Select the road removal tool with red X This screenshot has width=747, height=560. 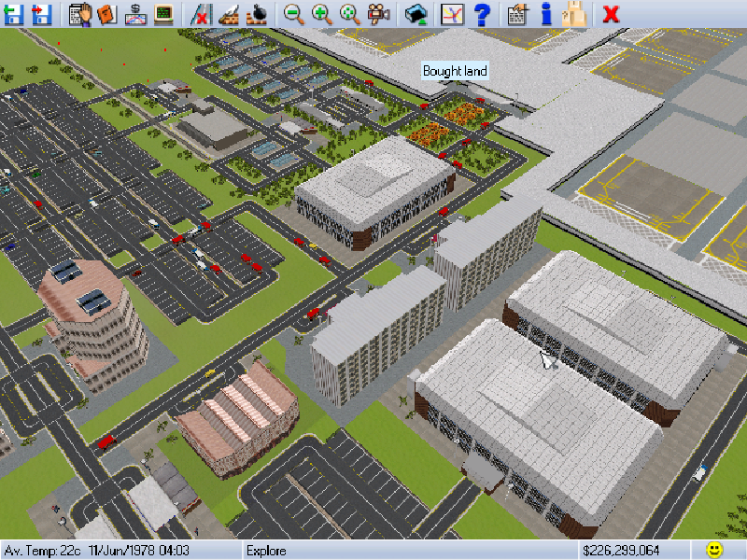click(x=200, y=13)
